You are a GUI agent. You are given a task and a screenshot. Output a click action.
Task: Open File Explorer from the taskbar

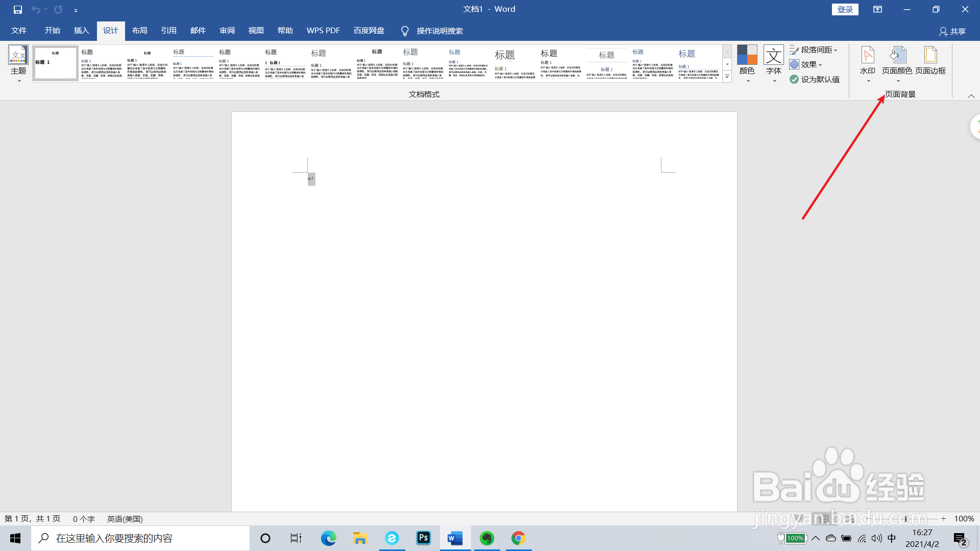click(x=360, y=538)
